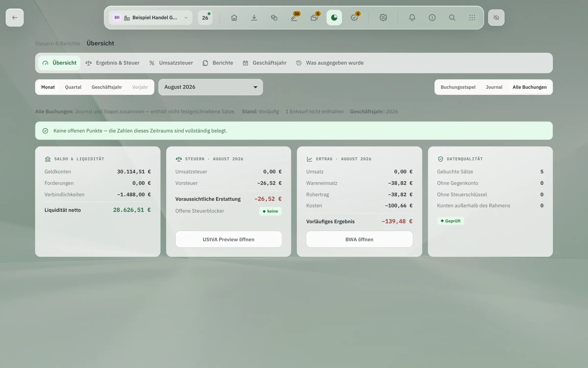This screenshot has height=368, width=588.
Task: Select the Vorjahr period option
Action: pyautogui.click(x=140, y=87)
